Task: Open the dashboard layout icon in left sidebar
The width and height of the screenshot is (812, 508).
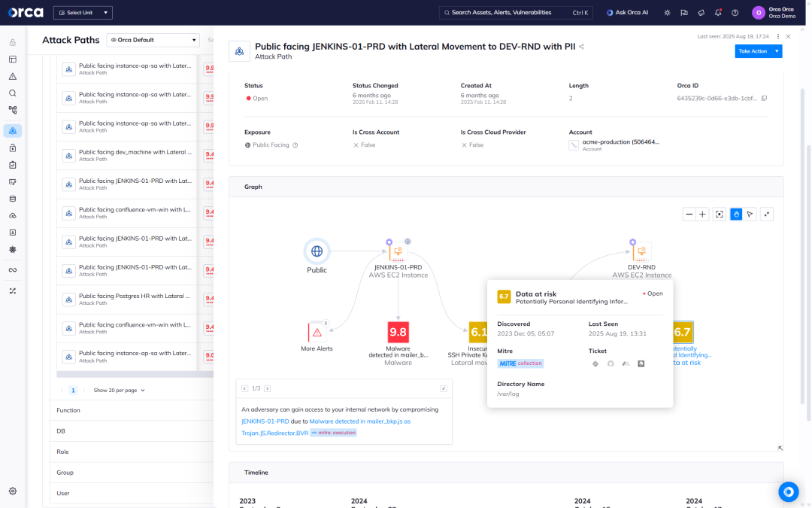Action: pos(13,59)
